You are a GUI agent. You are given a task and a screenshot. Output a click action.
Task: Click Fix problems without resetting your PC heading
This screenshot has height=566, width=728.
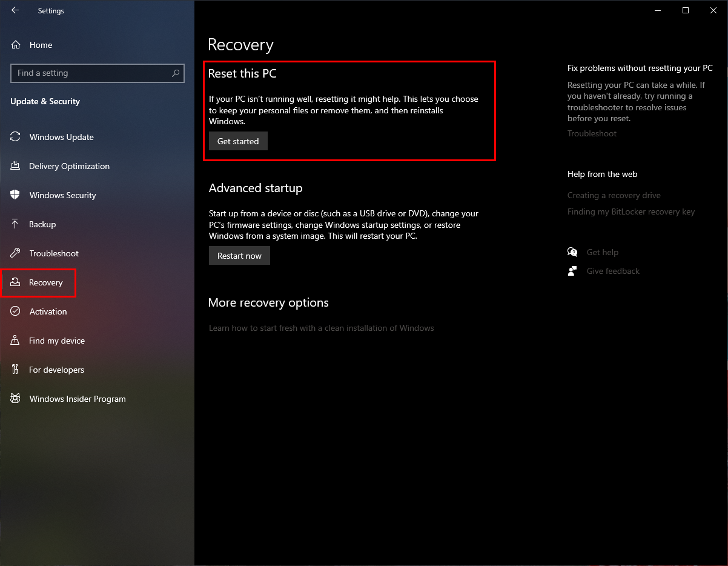(x=640, y=68)
